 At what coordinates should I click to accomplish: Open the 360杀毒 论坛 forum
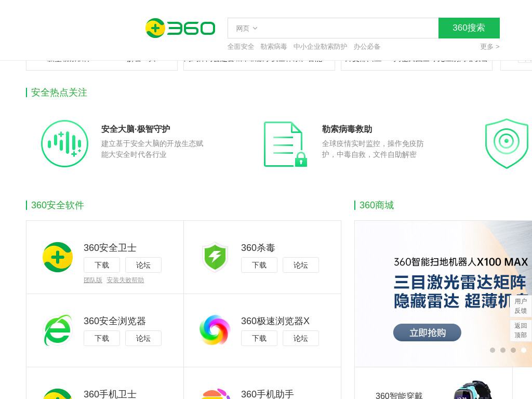301,265
